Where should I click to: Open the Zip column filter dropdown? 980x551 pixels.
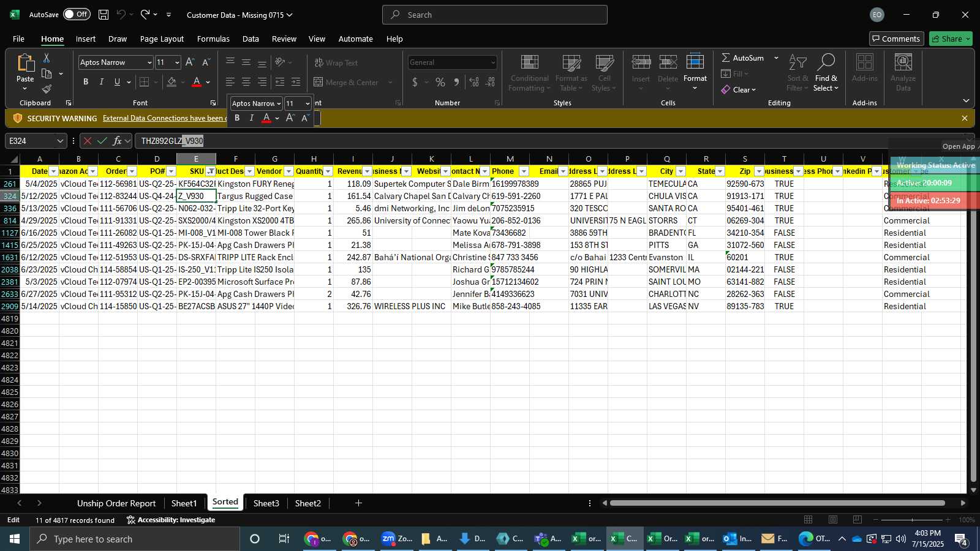pos(759,171)
